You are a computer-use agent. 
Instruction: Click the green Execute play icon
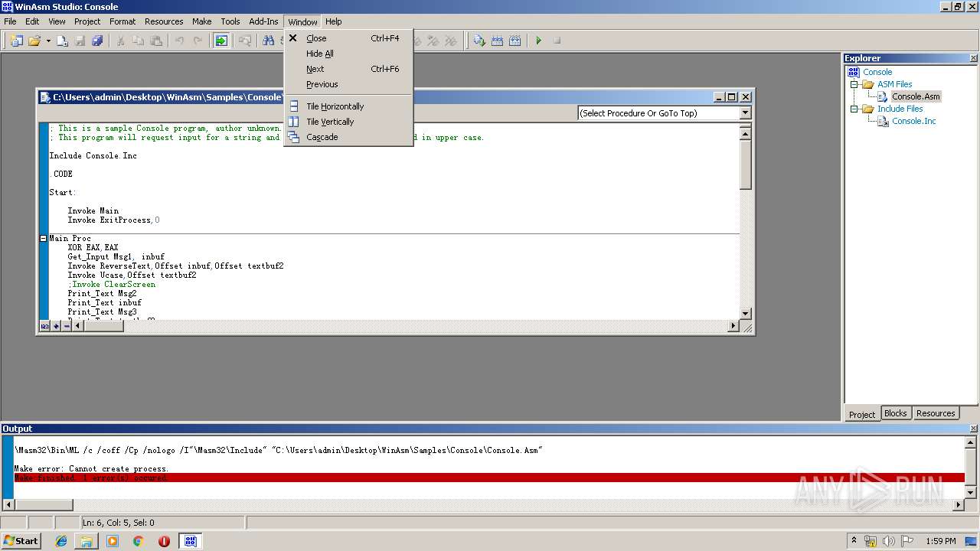pyautogui.click(x=539, y=41)
